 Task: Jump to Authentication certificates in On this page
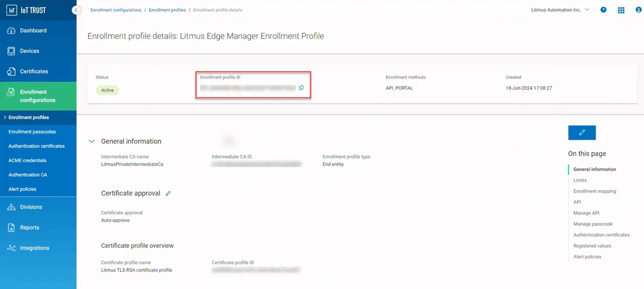pos(602,235)
